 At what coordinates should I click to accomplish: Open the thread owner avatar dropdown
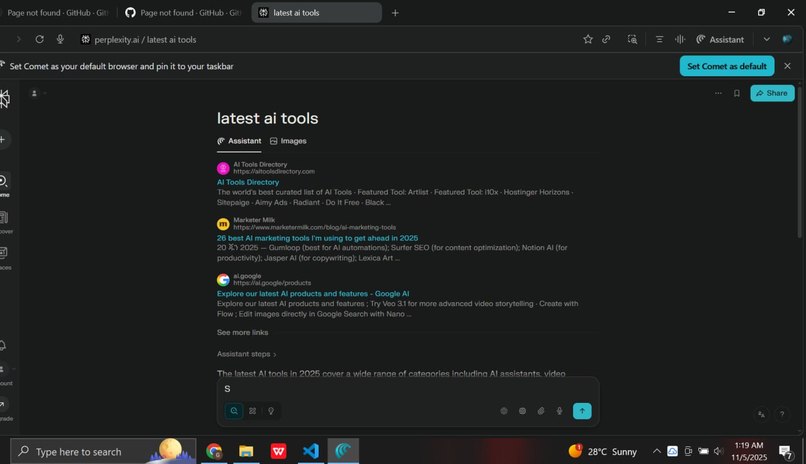(x=38, y=93)
